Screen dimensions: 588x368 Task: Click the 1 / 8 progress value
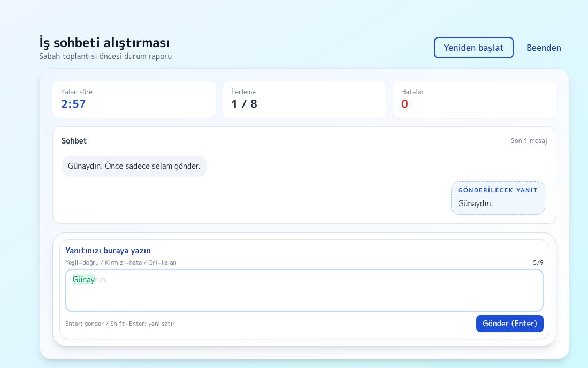(x=244, y=104)
